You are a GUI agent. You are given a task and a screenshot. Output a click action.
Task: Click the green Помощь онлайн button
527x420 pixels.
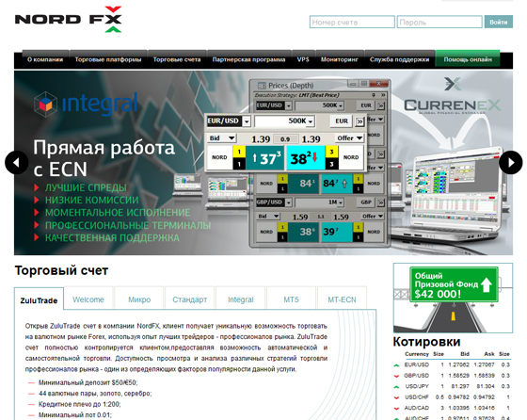point(468,59)
